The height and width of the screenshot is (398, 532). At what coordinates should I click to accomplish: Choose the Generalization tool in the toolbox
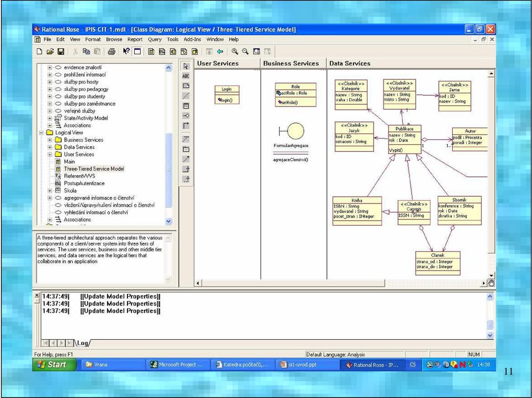(186, 169)
